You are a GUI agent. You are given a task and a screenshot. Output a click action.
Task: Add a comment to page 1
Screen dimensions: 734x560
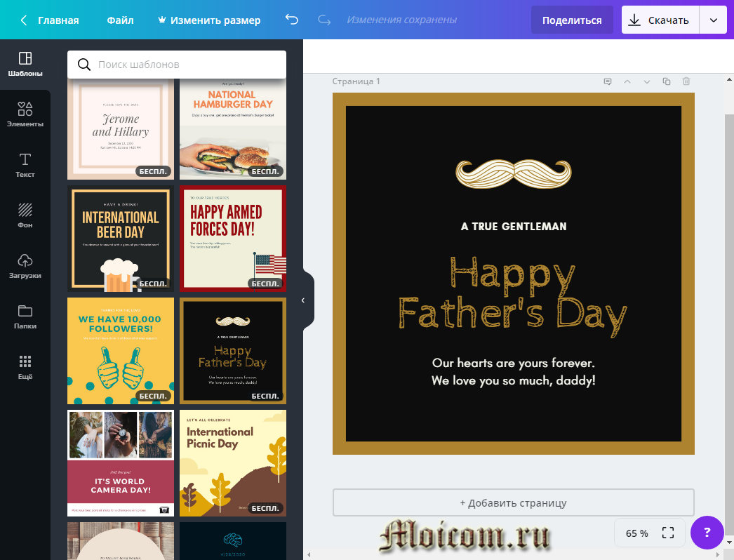(608, 81)
